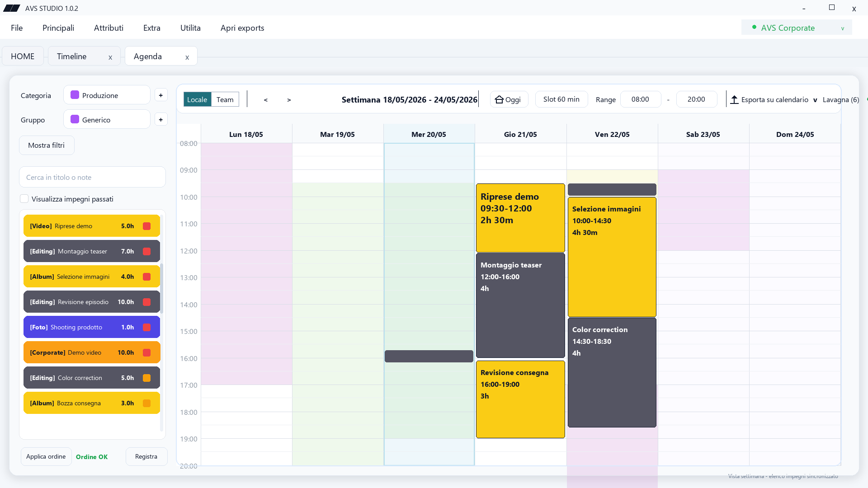
Task: Open Lavagna (6) panel
Action: [841, 99]
